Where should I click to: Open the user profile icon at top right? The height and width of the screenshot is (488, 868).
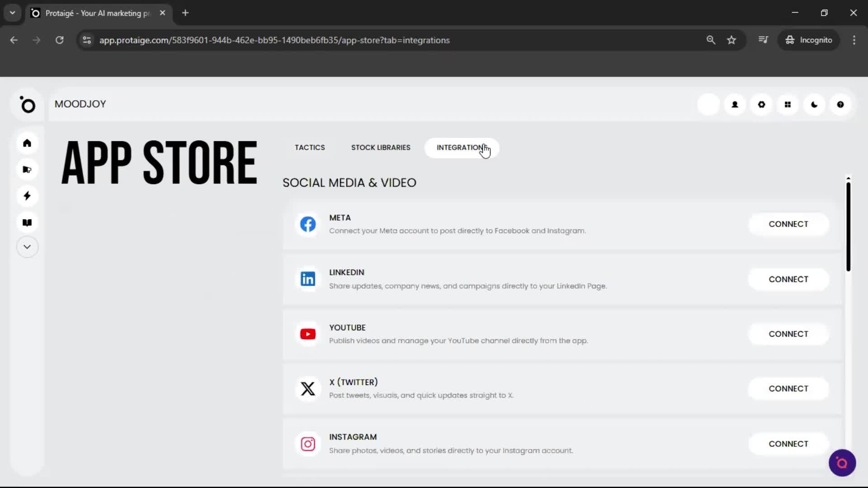click(x=735, y=104)
